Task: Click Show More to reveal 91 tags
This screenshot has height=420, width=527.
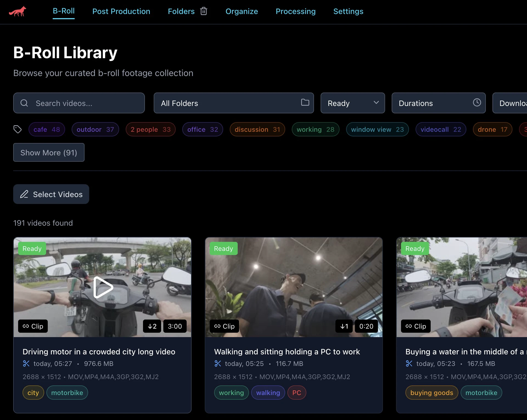Action: [49, 152]
